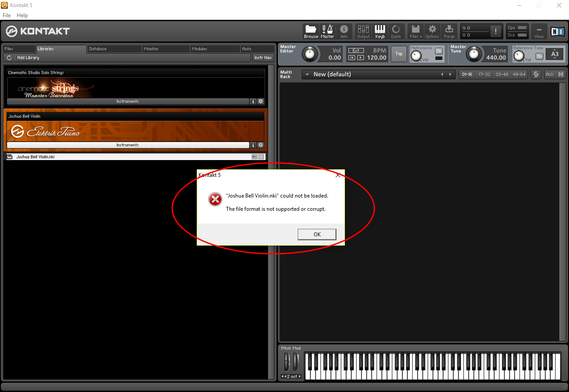Show rack channels 49-64
This screenshot has height=392, width=569.
(x=519, y=75)
